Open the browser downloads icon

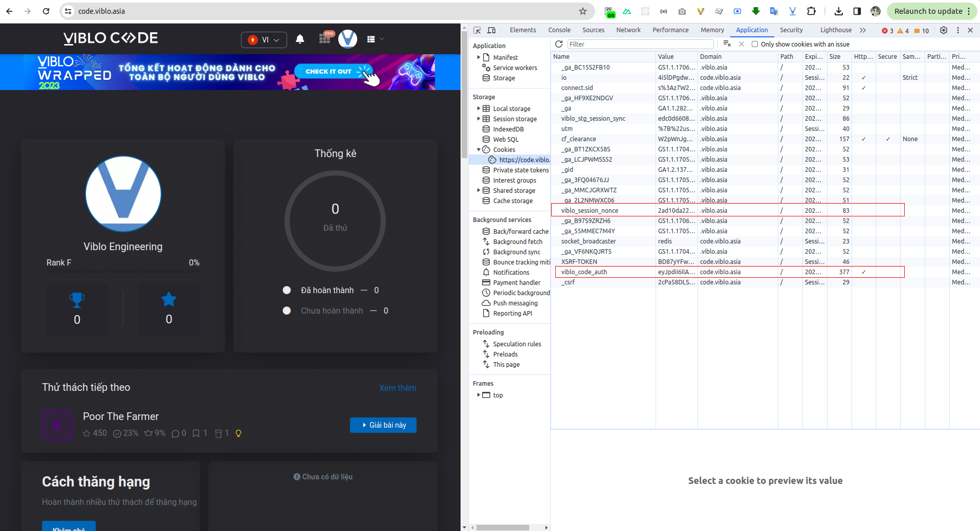click(839, 11)
